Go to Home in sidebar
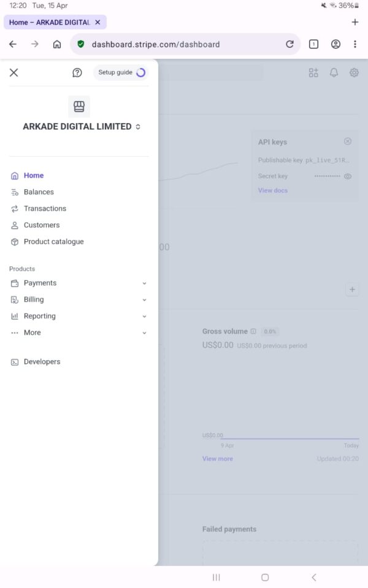The image size is (368, 588). 34,176
